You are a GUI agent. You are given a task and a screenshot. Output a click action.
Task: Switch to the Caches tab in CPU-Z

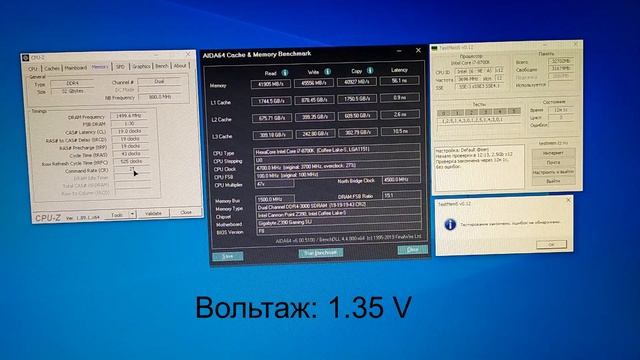(52, 68)
